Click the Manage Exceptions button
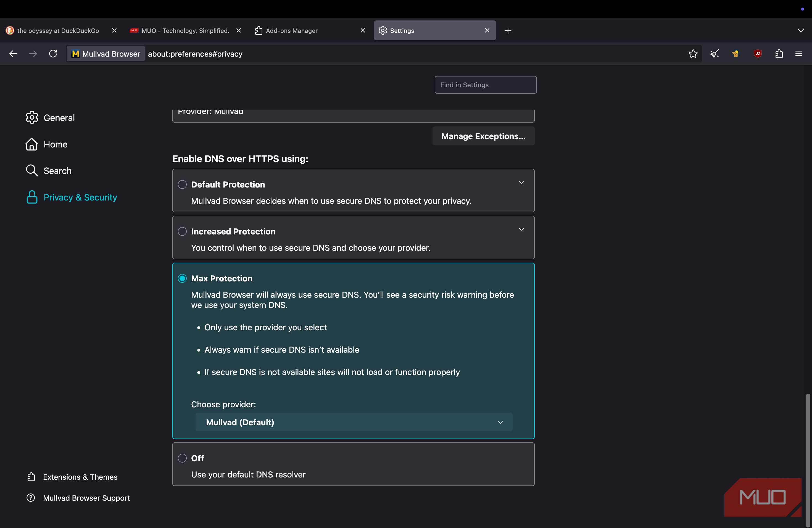Image resolution: width=812 pixels, height=528 pixels. click(x=483, y=136)
